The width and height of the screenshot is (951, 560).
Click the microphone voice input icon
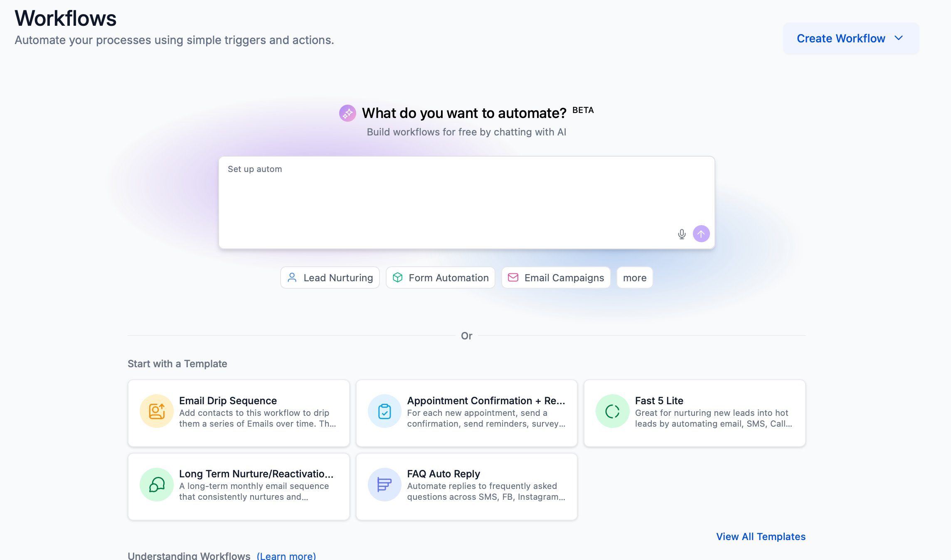(x=682, y=234)
